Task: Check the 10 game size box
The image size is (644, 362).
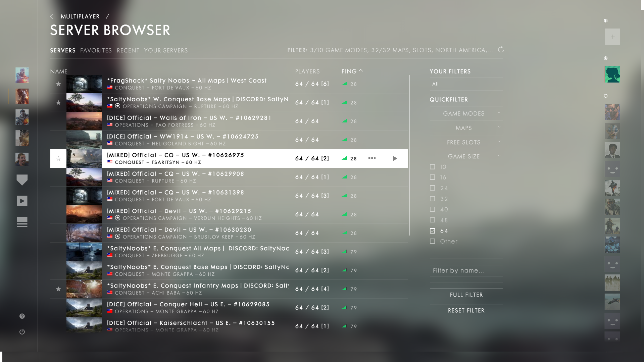Action: tap(433, 167)
